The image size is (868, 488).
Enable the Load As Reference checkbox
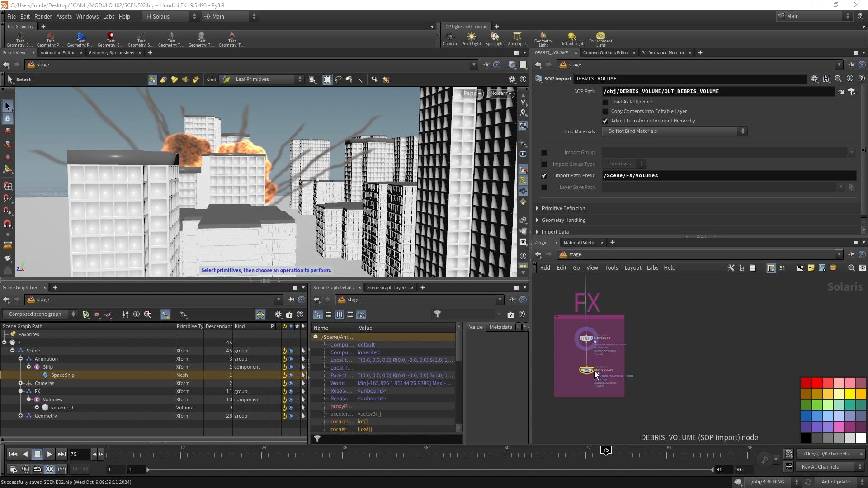[605, 102]
